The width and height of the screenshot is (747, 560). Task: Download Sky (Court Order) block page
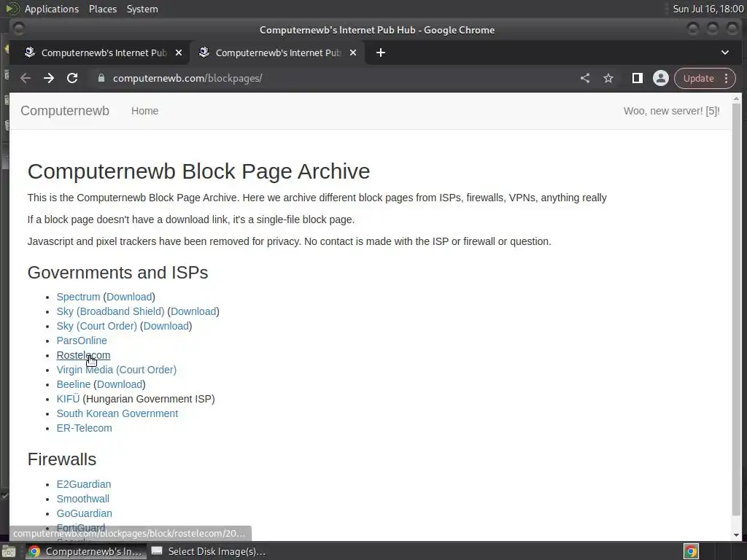[166, 326]
